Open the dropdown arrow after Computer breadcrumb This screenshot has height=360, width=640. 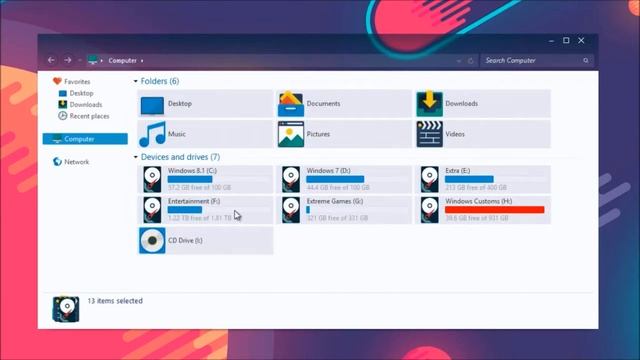[x=142, y=61]
